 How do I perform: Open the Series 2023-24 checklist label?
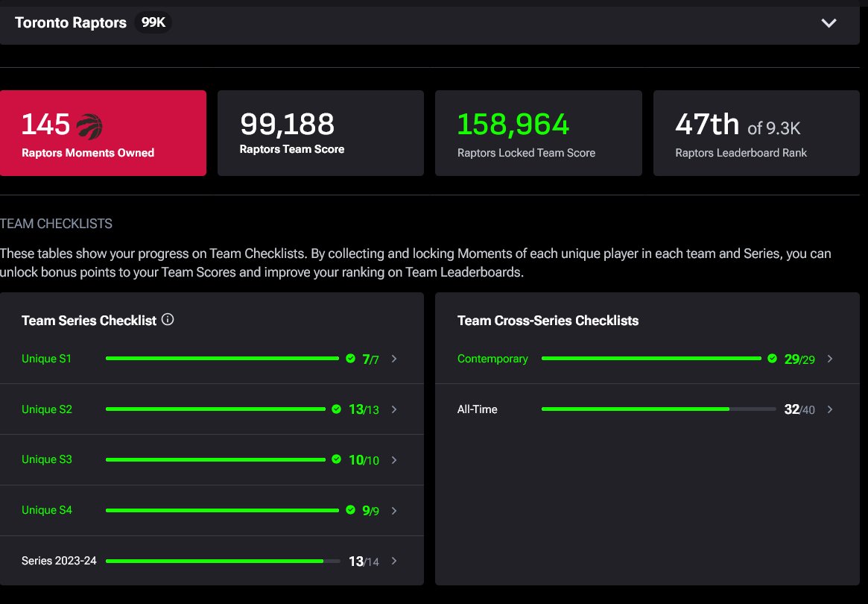coord(59,561)
